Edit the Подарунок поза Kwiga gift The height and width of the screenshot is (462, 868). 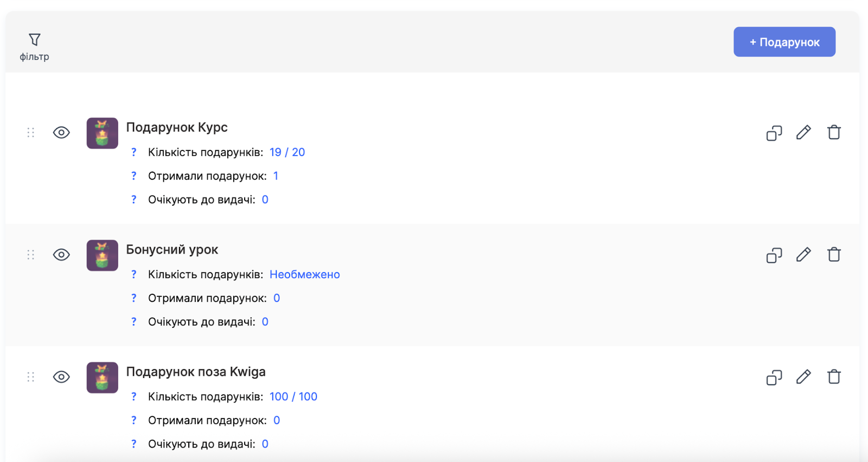tap(803, 377)
